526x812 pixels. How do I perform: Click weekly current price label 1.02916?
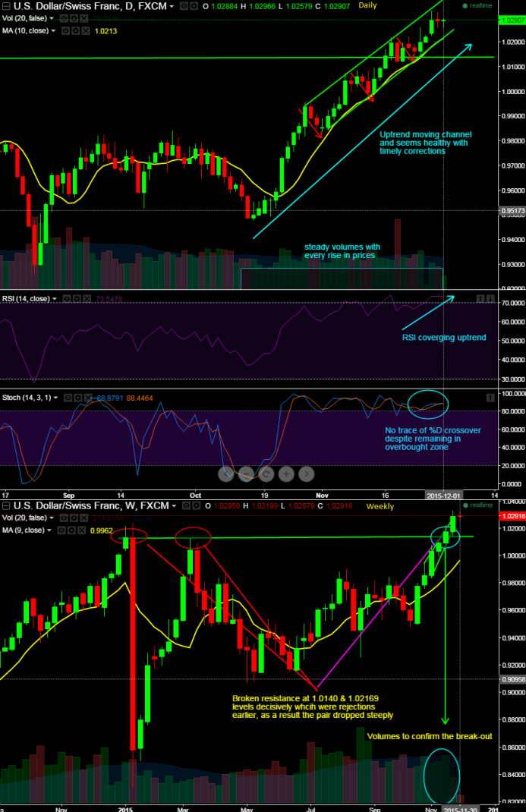click(x=512, y=516)
